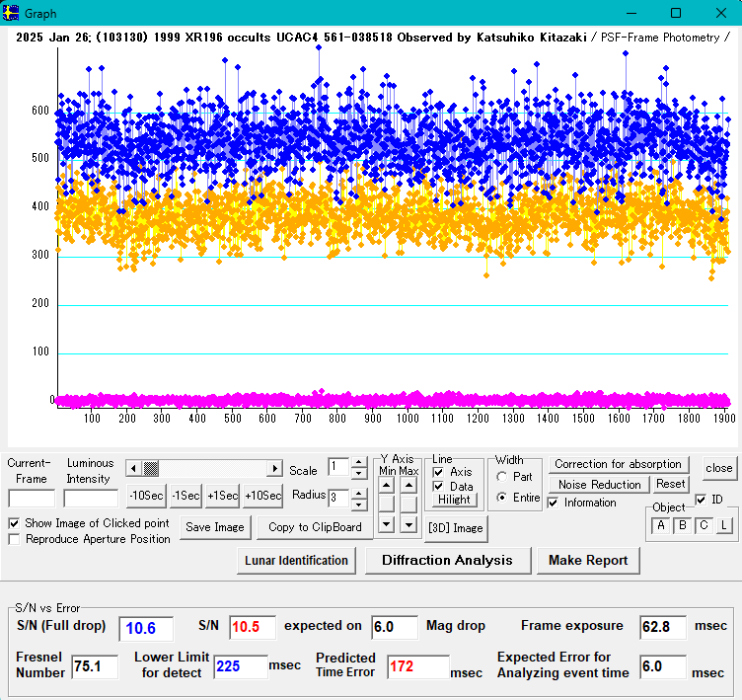Screen dimensions: 742x700
Task: Click the Y Axis Max bottom down arrow
Action: (x=408, y=524)
